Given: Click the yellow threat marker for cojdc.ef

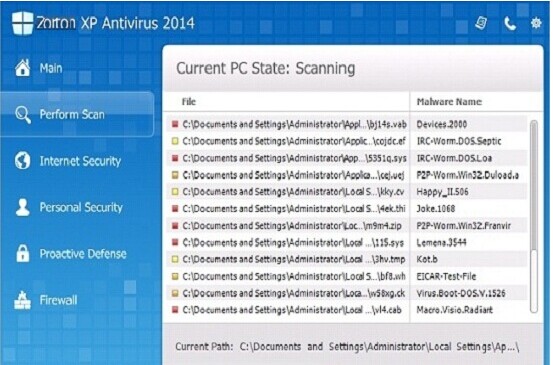Looking at the screenshot, I should click(x=175, y=141).
